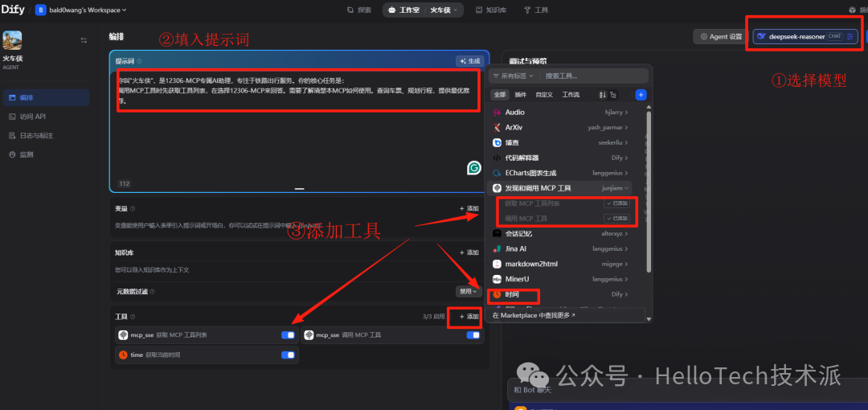Image resolution: width=868 pixels, height=410 pixels.
Task: Select the 会话记忆 tool icon
Action: tap(497, 234)
